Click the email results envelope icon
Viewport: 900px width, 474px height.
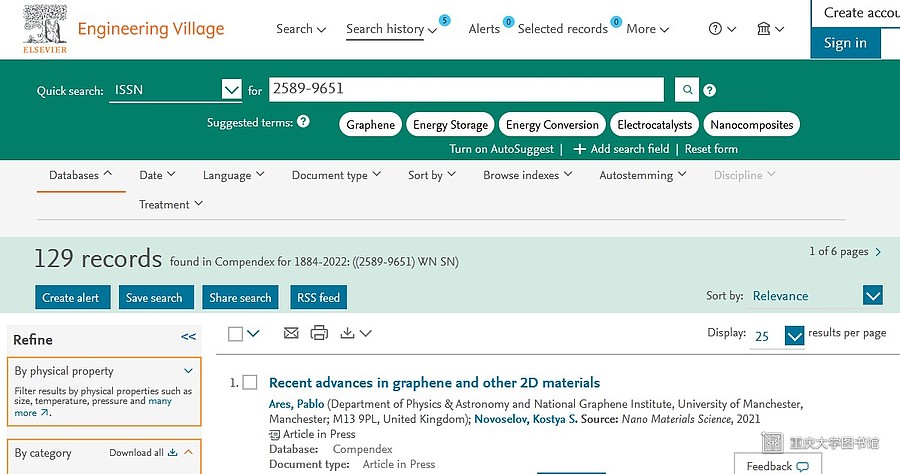point(291,333)
